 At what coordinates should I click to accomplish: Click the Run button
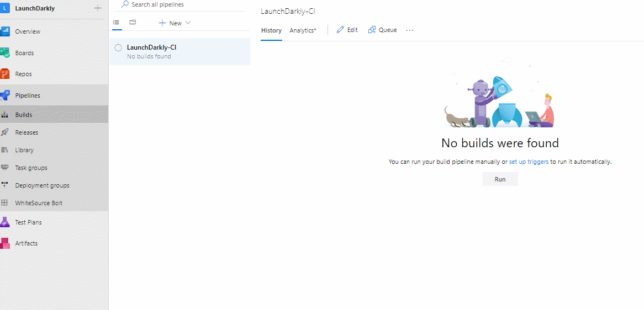click(500, 179)
